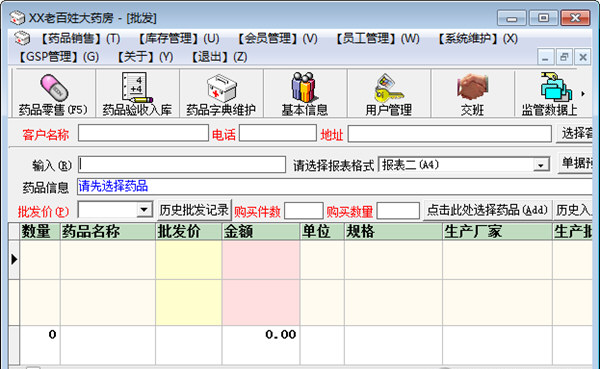
Task: Click 电话 input field
Action: pos(278,133)
